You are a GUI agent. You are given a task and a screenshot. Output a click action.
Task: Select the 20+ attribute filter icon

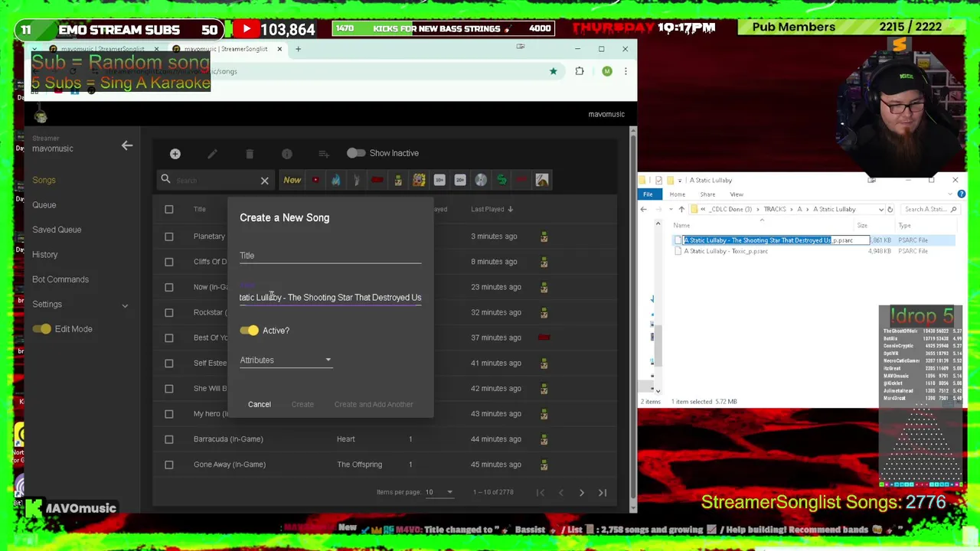click(x=460, y=181)
